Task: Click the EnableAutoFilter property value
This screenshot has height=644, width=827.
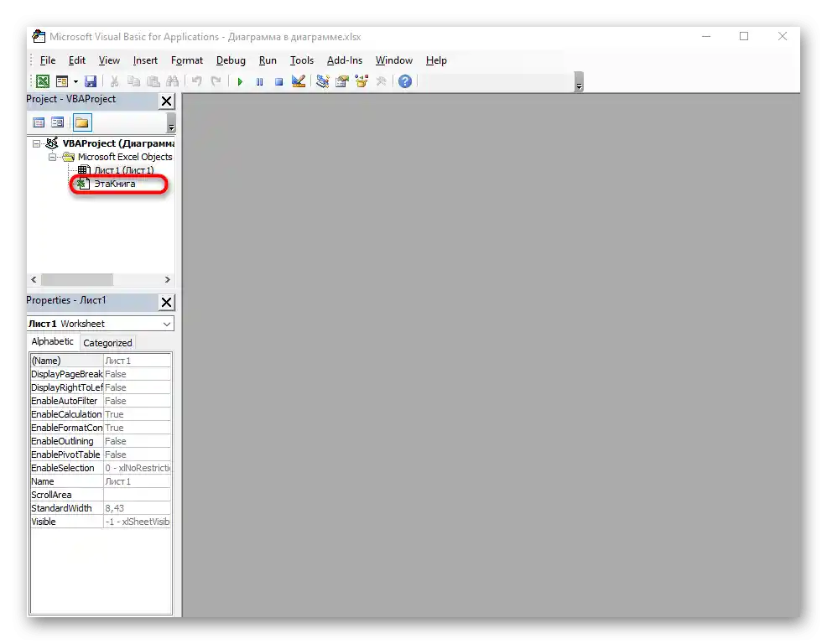Action: [137, 401]
